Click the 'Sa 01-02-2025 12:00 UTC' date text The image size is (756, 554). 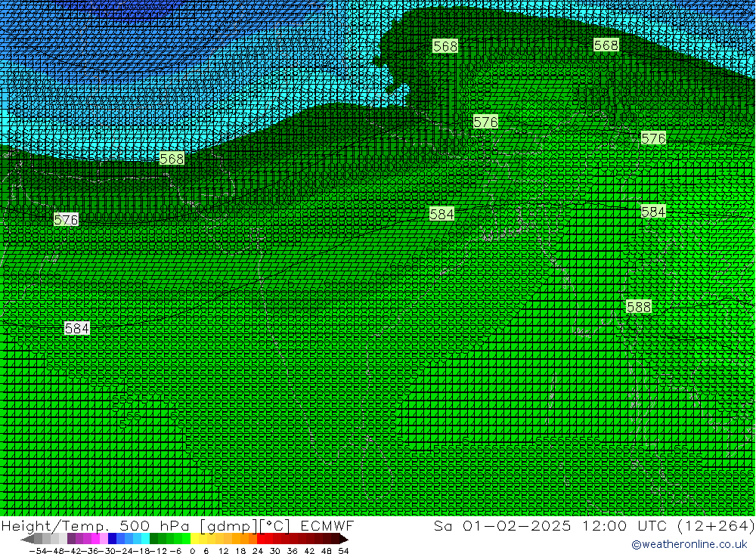point(550,525)
